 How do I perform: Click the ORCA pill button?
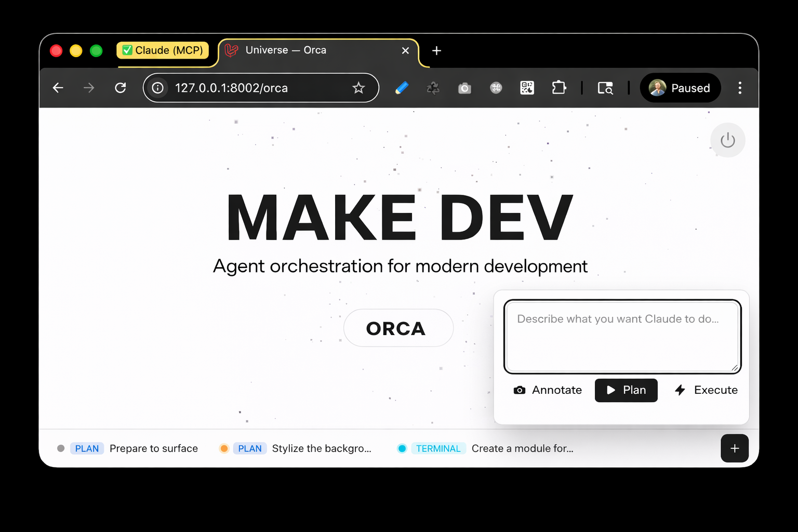click(x=398, y=328)
